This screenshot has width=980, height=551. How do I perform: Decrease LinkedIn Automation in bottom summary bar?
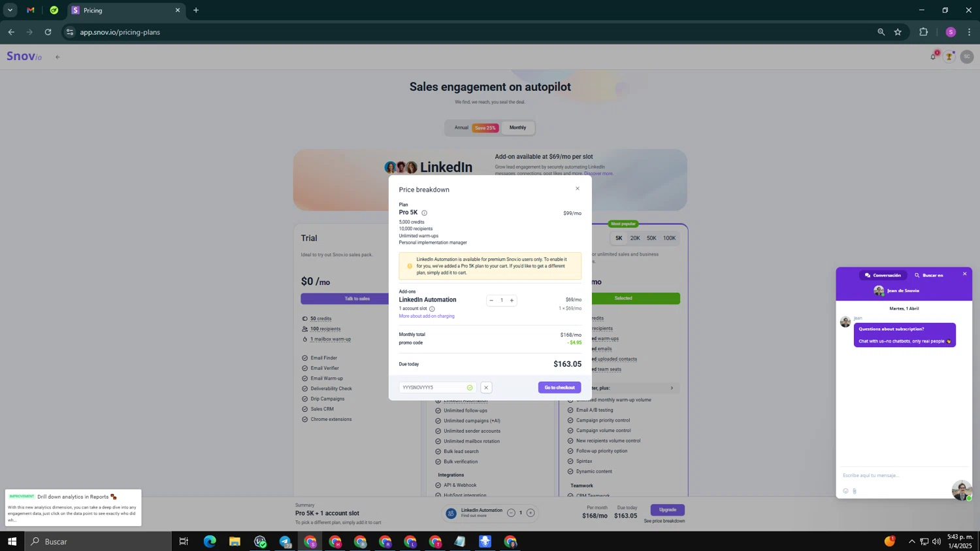tap(511, 513)
